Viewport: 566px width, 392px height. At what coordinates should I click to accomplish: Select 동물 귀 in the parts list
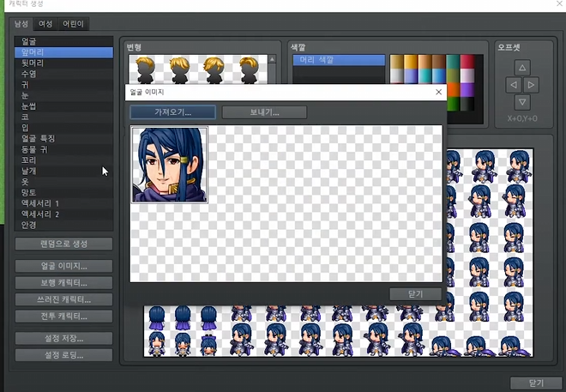point(64,149)
